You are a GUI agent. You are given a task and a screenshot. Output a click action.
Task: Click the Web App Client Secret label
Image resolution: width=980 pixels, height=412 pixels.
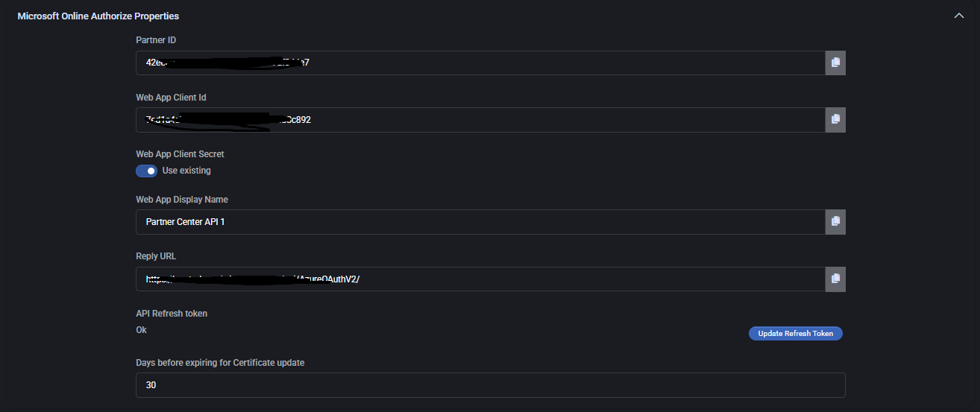click(x=180, y=154)
